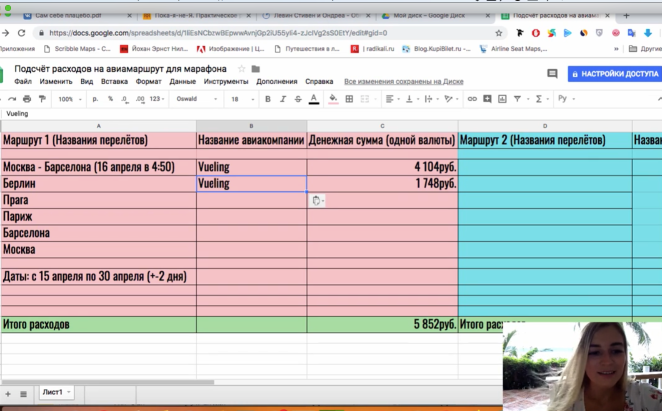The width and height of the screenshot is (662, 411).
Task: Open the font size 18 dropdown
Action: (242, 99)
